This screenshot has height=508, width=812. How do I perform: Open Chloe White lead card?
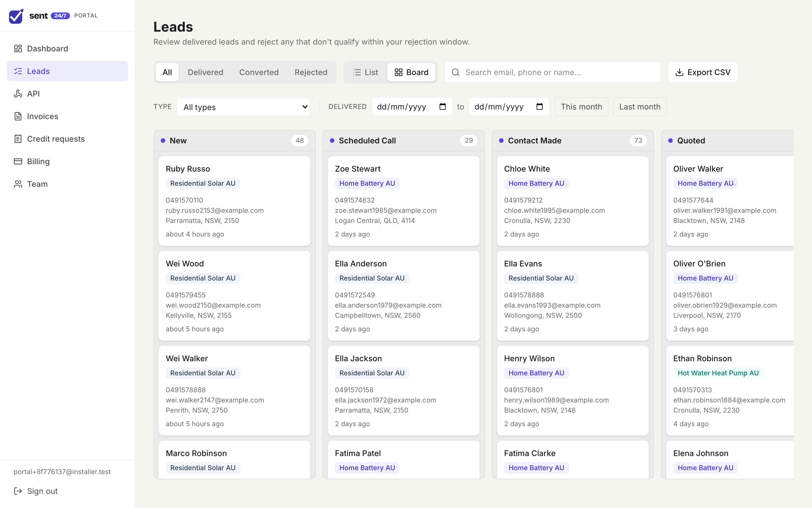572,201
